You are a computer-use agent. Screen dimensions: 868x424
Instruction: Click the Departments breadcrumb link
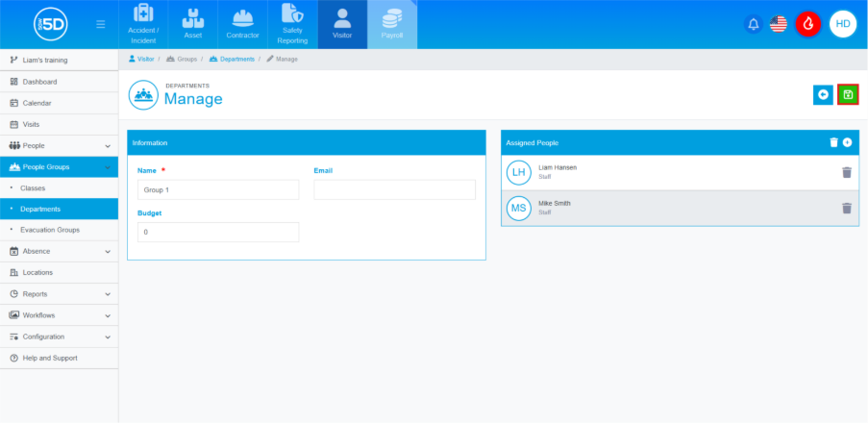pos(236,59)
